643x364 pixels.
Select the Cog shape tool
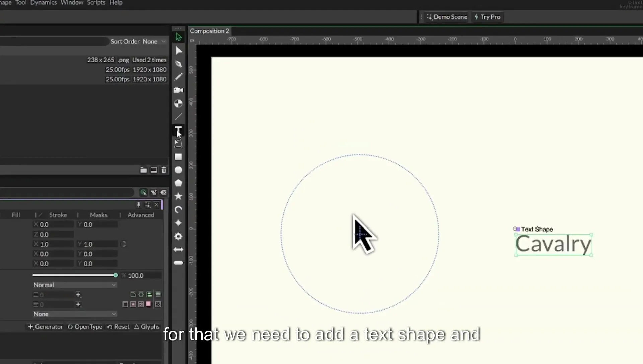click(178, 236)
